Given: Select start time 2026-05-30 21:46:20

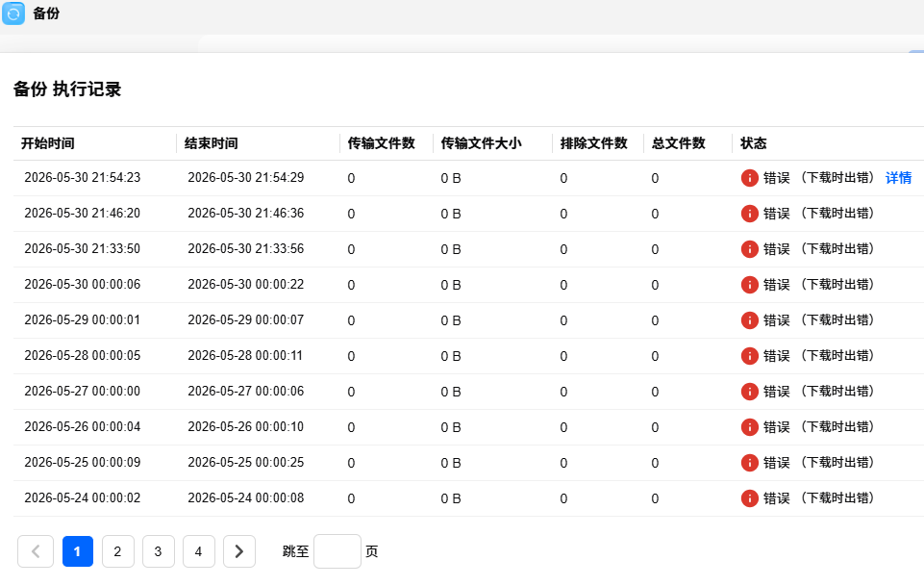Looking at the screenshot, I should 83,214.
